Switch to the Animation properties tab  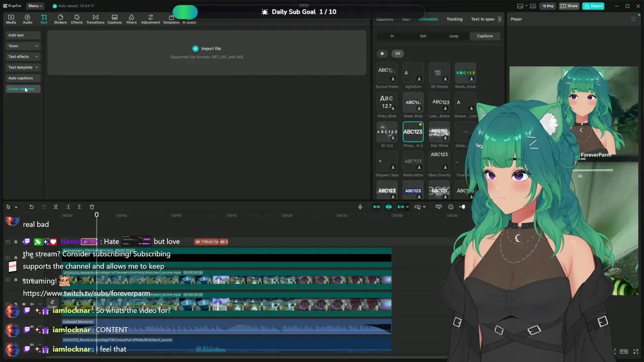pos(428,19)
